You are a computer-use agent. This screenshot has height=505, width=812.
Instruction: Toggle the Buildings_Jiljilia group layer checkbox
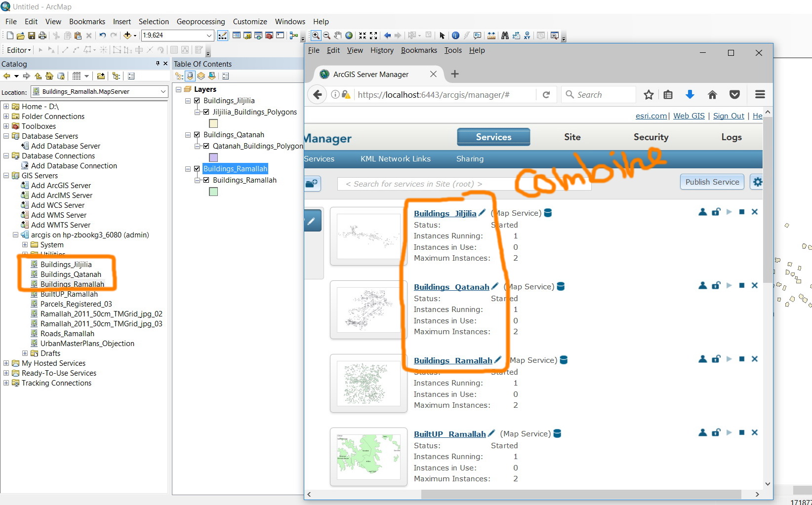coord(197,101)
